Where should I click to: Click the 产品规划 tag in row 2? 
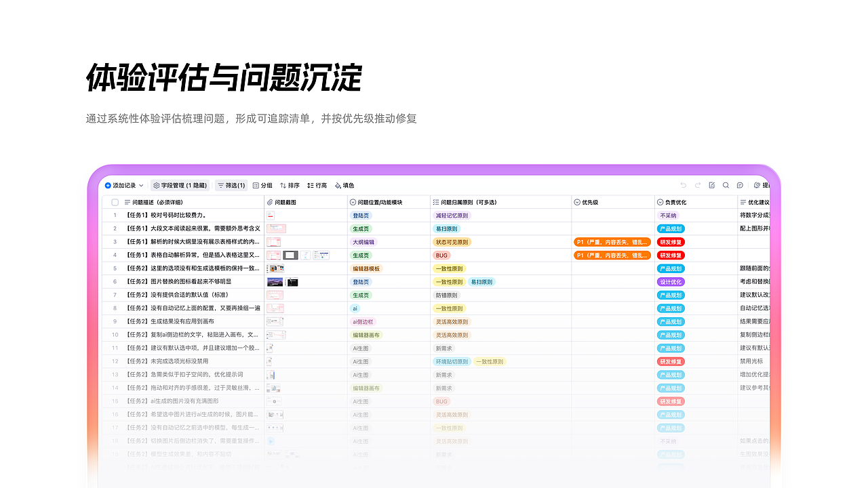[x=671, y=228]
